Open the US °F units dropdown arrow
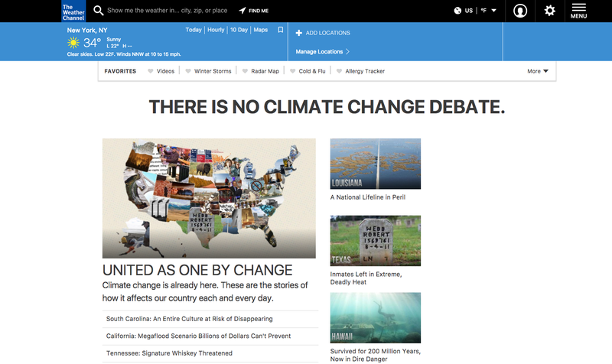Image resolution: width=612 pixels, height=364 pixels. [493, 11]
